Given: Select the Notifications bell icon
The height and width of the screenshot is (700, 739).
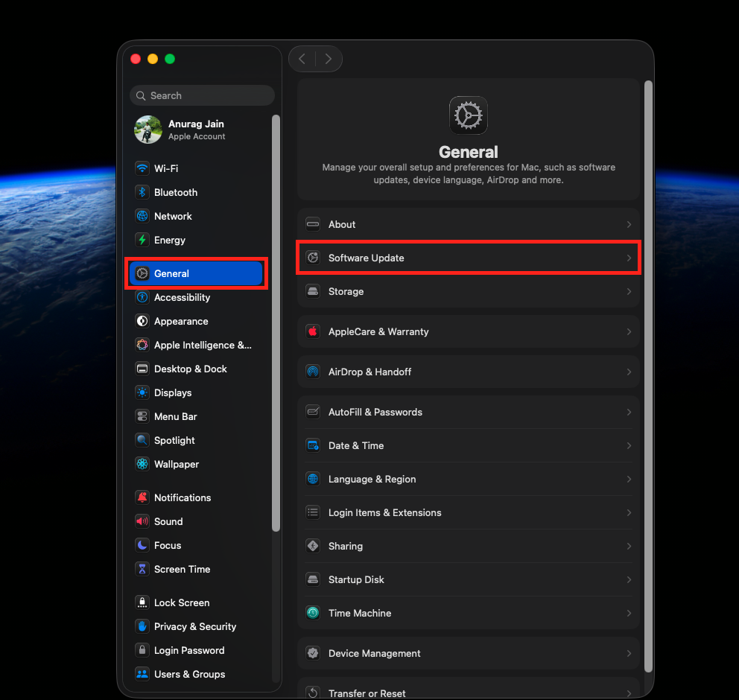Looking at the screenshot, I should tap(142, 497).
